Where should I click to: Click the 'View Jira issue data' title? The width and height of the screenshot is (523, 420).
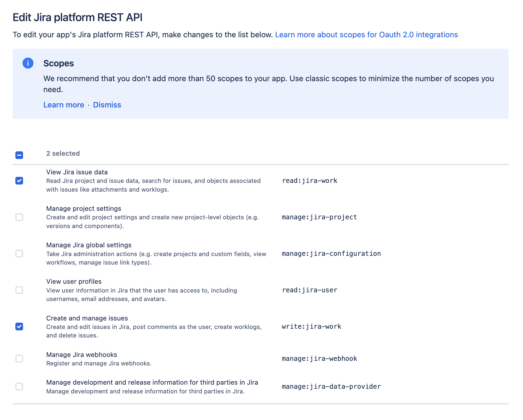pyautogui.click(x=77, y=172)
